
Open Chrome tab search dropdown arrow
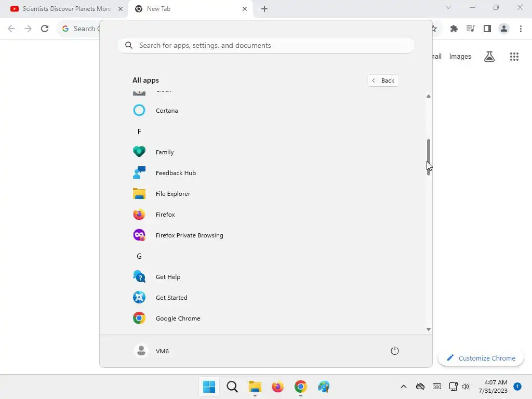(448, 7)
